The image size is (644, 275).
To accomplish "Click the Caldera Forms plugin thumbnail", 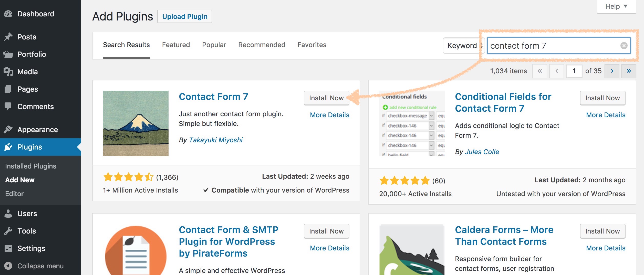I will click(x=412, y=250).
